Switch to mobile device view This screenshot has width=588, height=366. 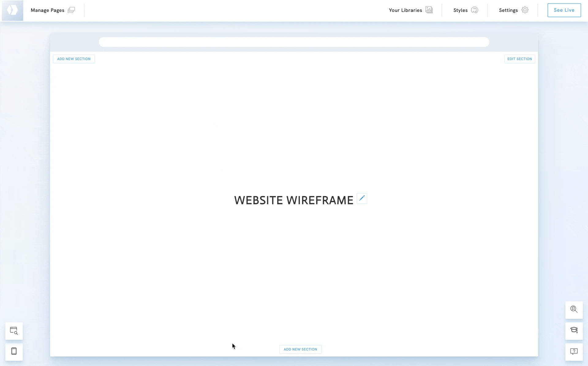coord(14,351)
